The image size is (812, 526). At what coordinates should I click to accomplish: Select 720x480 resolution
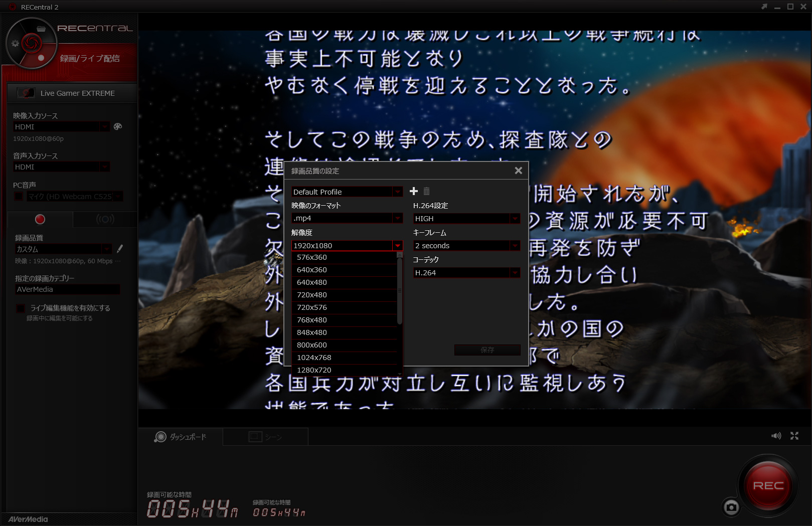[344, 295]
